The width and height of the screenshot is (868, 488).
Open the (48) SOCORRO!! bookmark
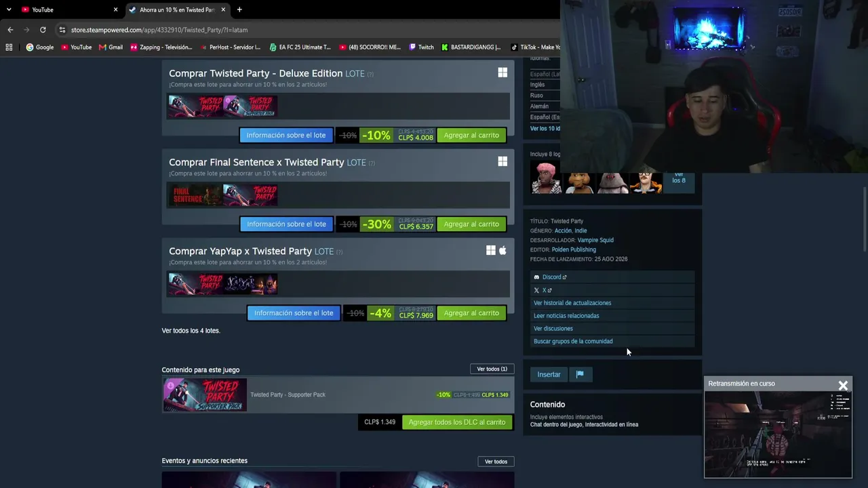coord(370,47)
